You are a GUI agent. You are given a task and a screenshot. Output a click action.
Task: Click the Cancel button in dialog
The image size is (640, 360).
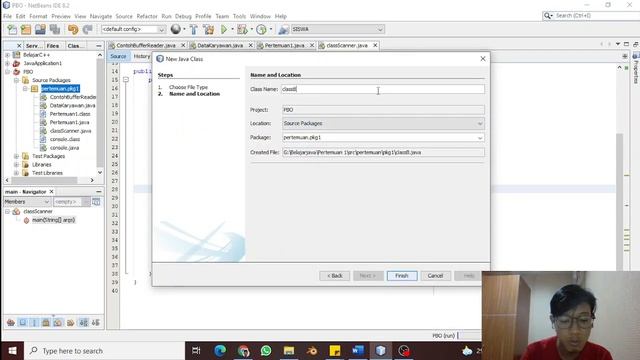[x=435, y=276]
